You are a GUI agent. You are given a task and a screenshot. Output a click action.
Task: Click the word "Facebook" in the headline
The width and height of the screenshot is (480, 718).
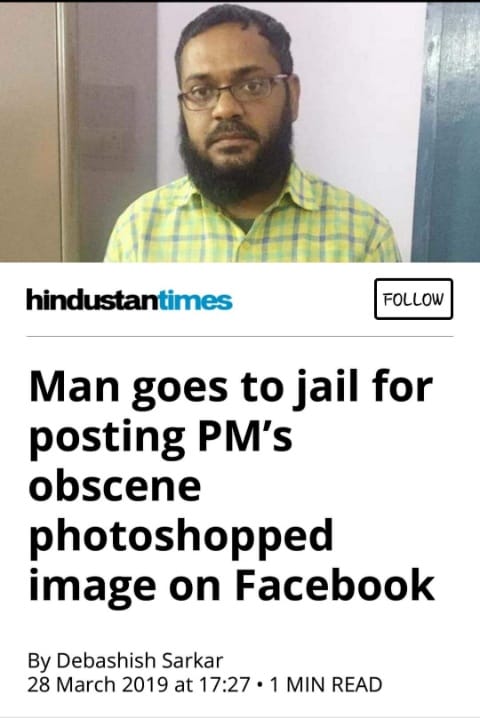tap(335, 585)
